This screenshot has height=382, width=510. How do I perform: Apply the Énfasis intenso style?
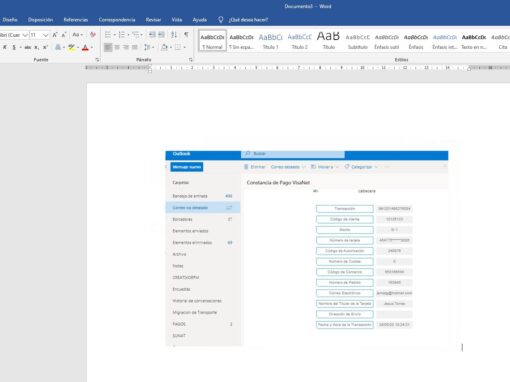coord(445,41)
